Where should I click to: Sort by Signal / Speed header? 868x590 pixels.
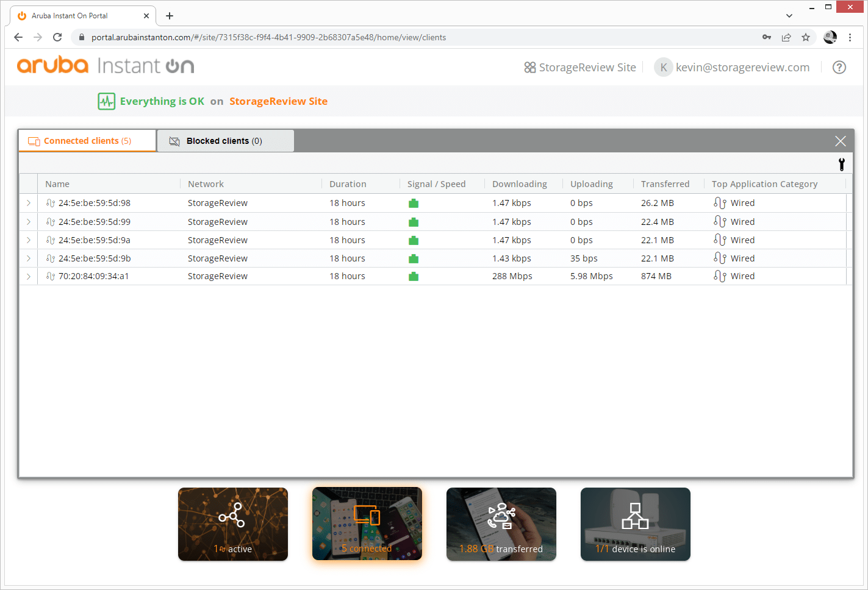pyautogui.click(x=436, y=184)
